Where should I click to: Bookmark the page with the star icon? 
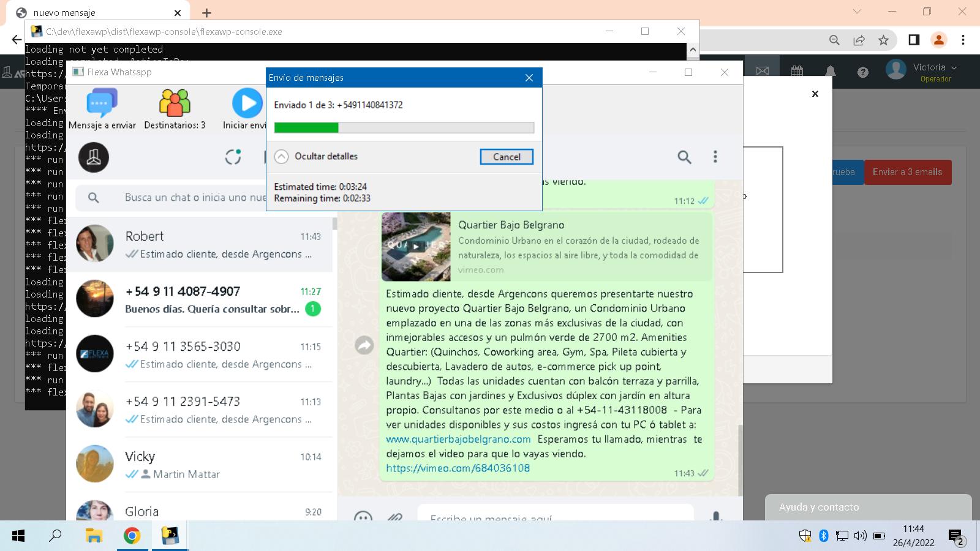point(883,40)
